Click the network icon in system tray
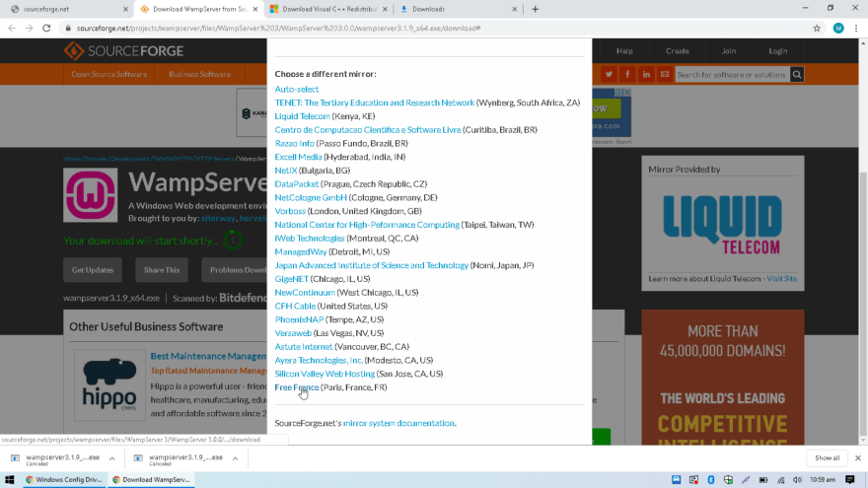 click(780, 480)
